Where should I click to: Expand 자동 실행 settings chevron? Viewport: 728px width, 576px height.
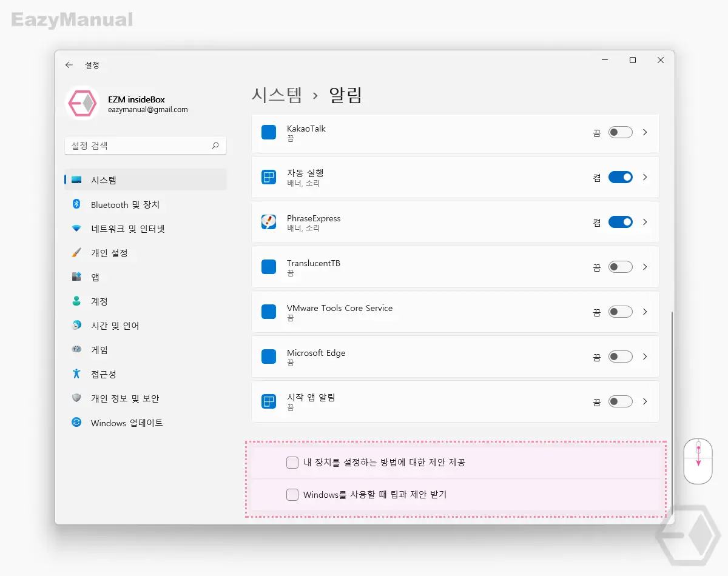(645, 177)
